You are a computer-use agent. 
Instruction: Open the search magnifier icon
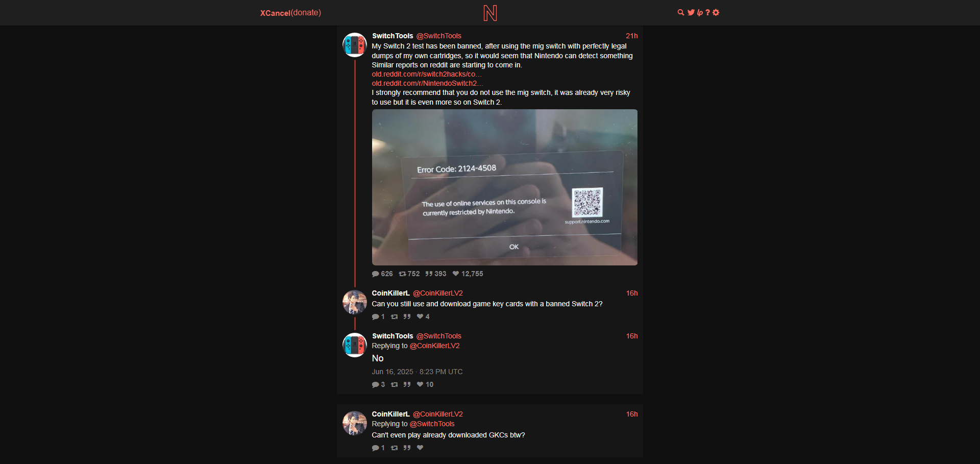point(680,12)
